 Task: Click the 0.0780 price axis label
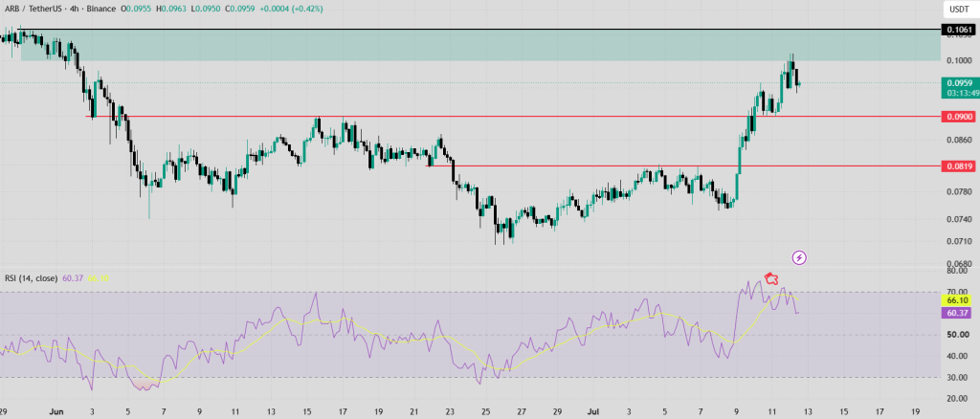coord(959,191)
